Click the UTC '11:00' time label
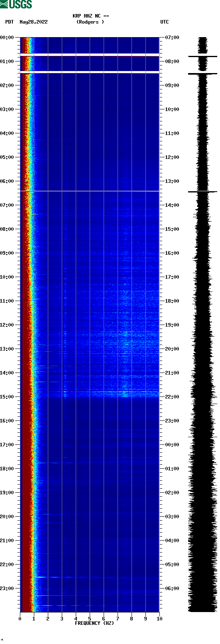This screenshot has height=644, width=220. pyautogui.click(x=172, y=133)
